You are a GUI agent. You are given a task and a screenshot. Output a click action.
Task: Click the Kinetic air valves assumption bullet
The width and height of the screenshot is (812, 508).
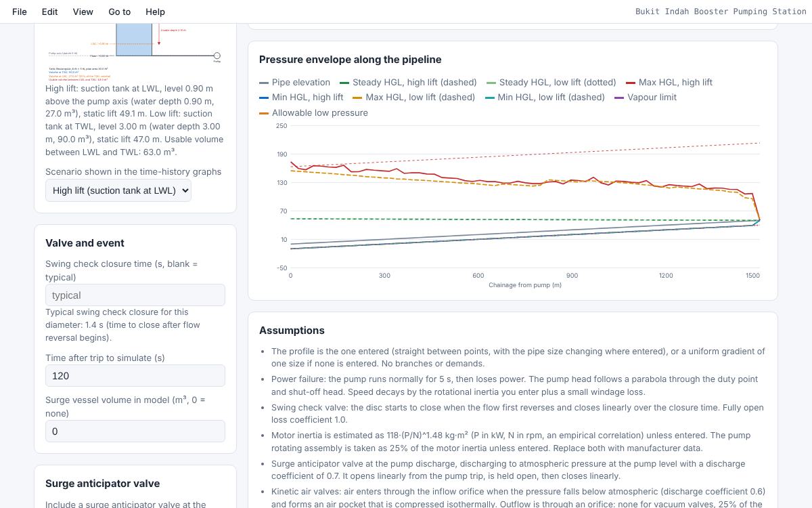518,497
